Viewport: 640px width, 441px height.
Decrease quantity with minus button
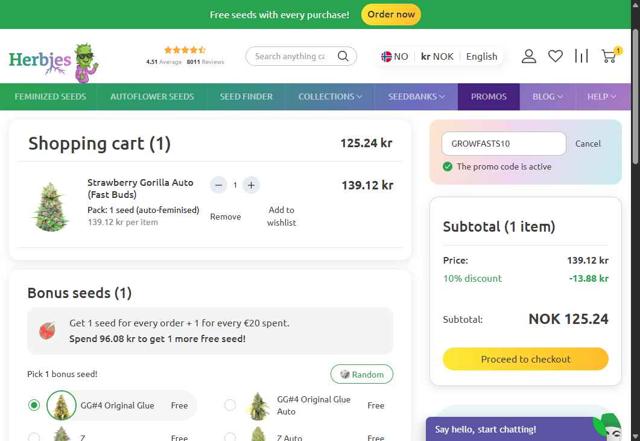[218, 185]
